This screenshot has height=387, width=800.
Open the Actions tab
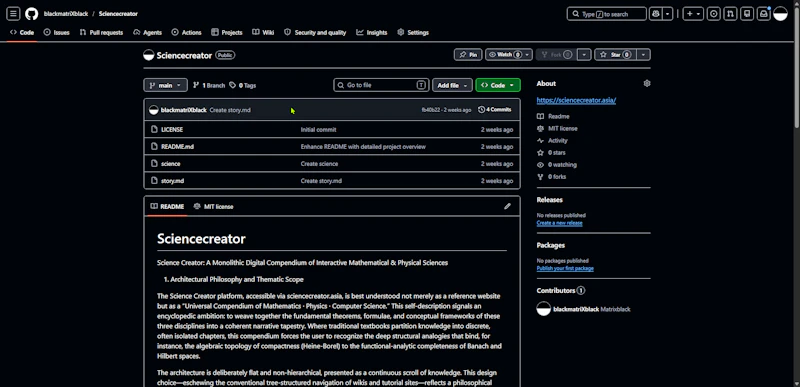[x=186, y=32]
